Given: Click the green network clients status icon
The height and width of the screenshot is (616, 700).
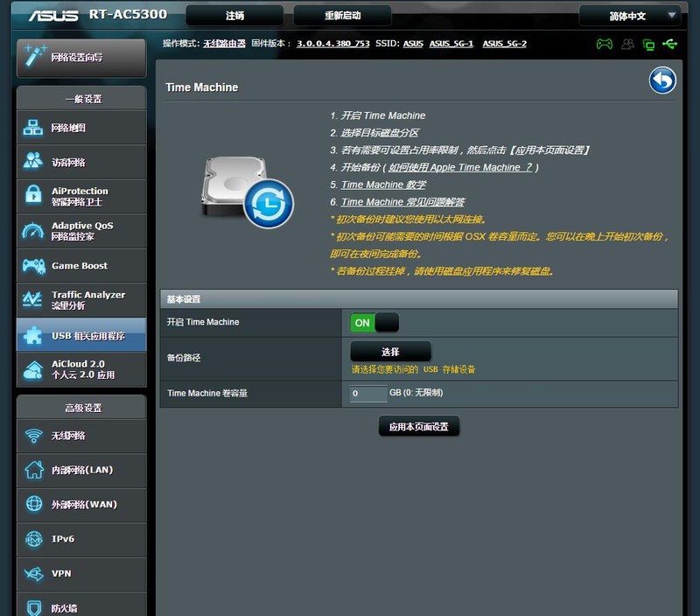Looking at the screenshot, I should [648, 45].
